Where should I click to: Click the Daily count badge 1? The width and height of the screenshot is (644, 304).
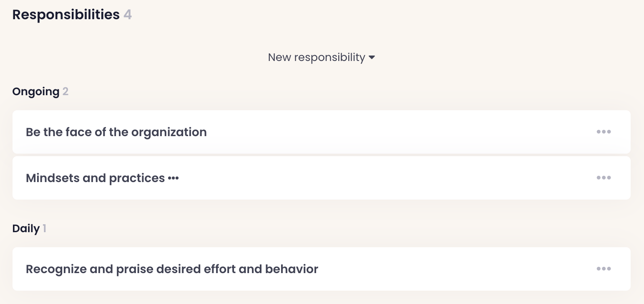(x=44, y=228)
